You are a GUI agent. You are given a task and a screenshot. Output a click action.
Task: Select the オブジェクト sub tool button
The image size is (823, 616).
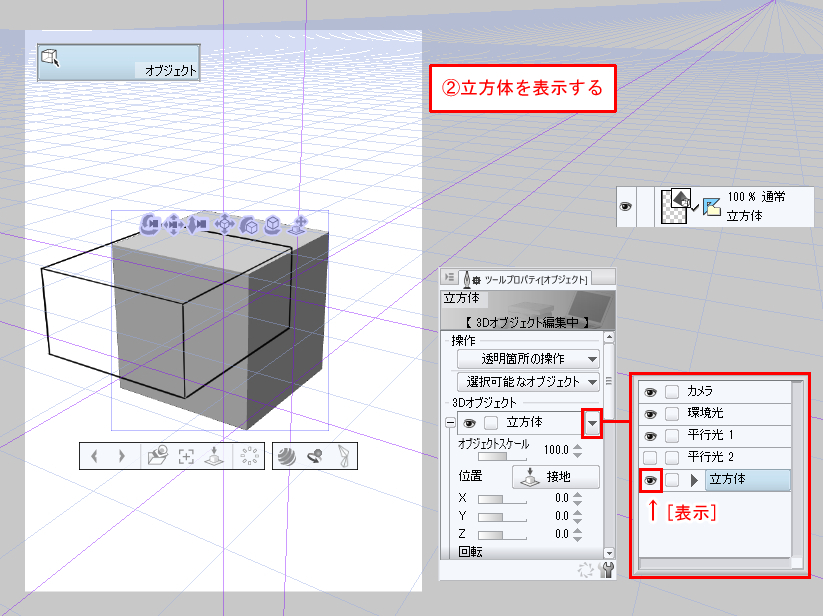[119, 62]
